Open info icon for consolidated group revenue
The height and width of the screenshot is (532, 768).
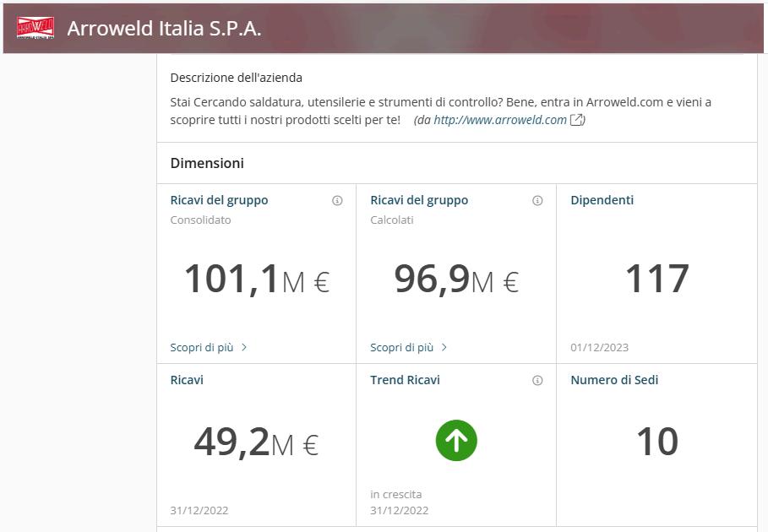pos(337,200)
